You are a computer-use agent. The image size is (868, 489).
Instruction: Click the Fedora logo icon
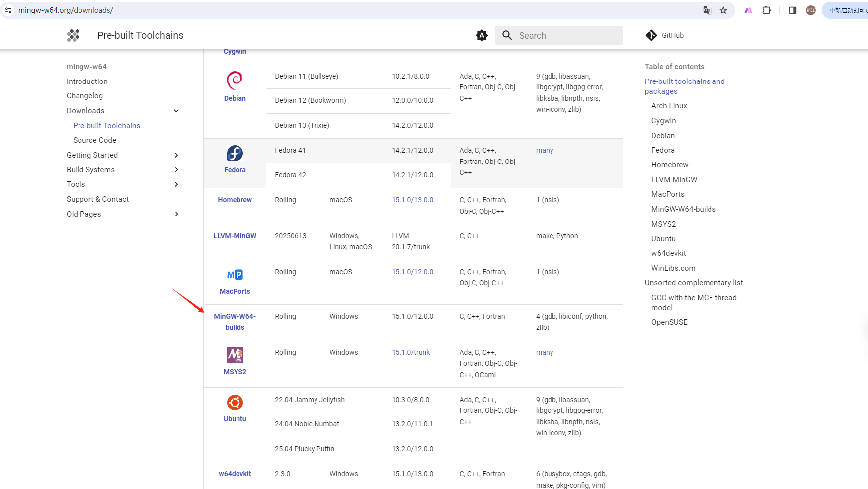tap(235, 153)
